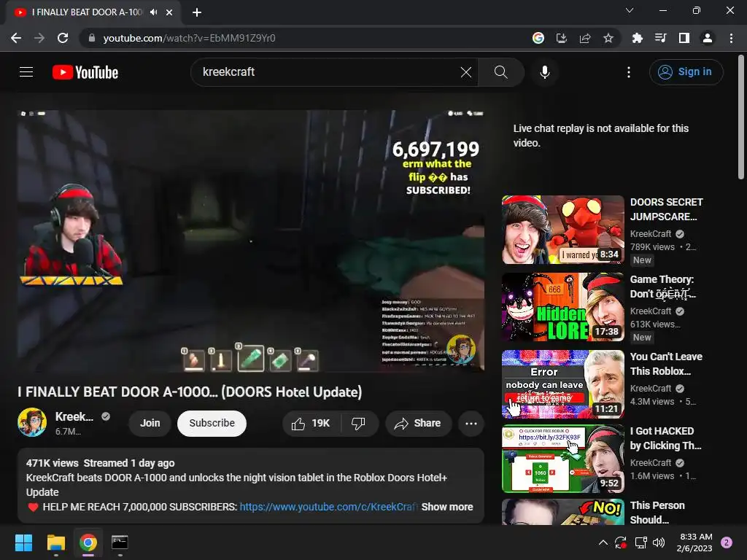Go to YouTube home via logo

85,72
